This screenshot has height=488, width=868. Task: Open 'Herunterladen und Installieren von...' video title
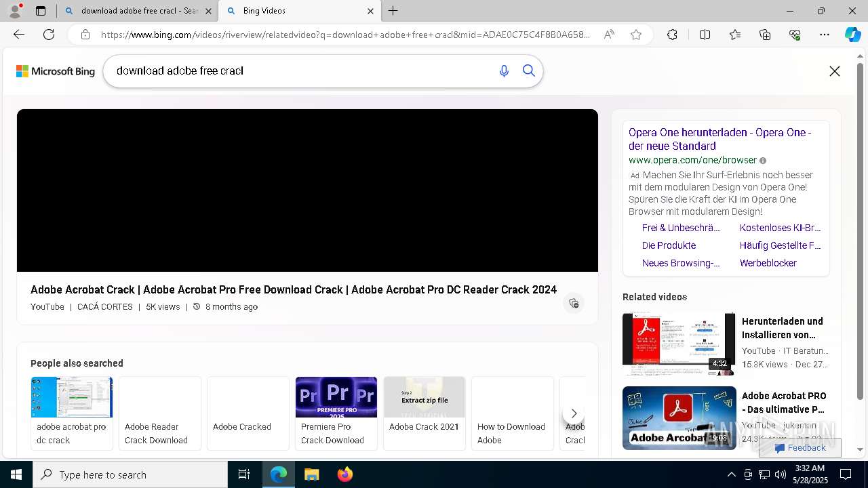tap(783, 328)
